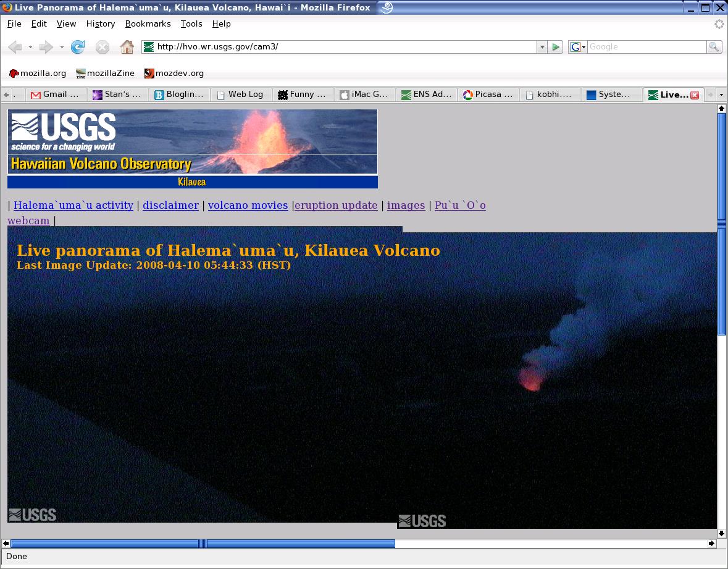Open the History menu
This screenshot has width=728, height=569.
click(x=101, y=24)
